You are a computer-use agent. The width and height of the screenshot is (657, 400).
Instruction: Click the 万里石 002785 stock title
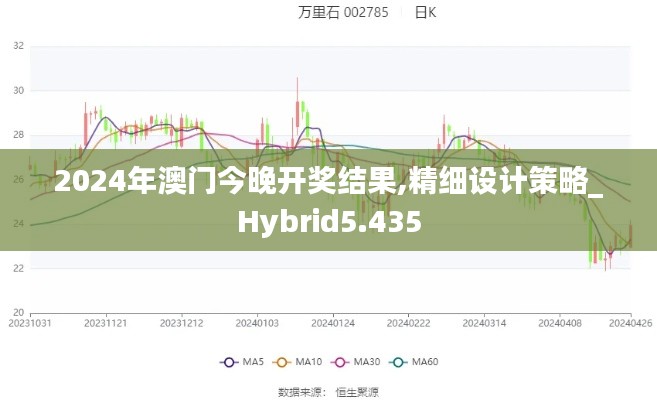[343, 12]
